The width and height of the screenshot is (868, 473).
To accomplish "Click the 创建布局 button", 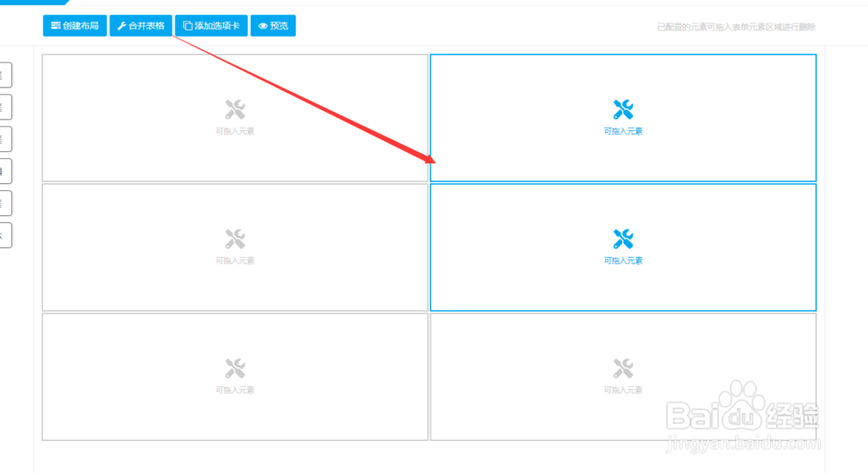I will (75, 25).
